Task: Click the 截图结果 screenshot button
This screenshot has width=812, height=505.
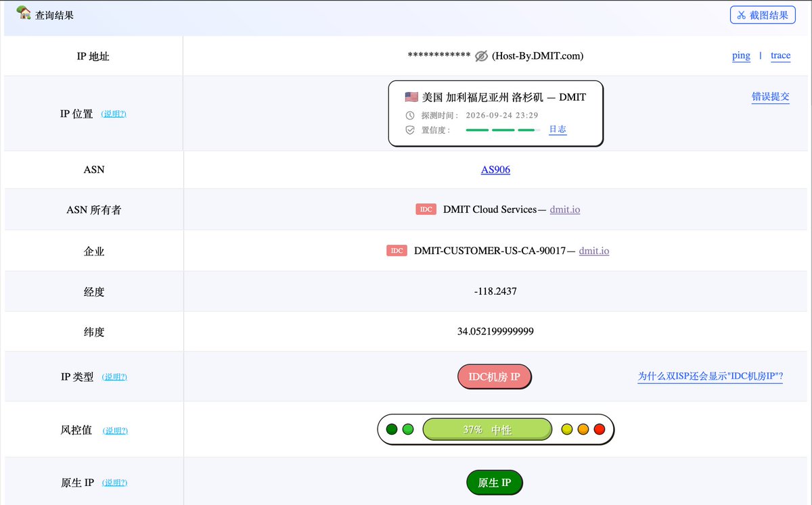Action: (763, 15)
